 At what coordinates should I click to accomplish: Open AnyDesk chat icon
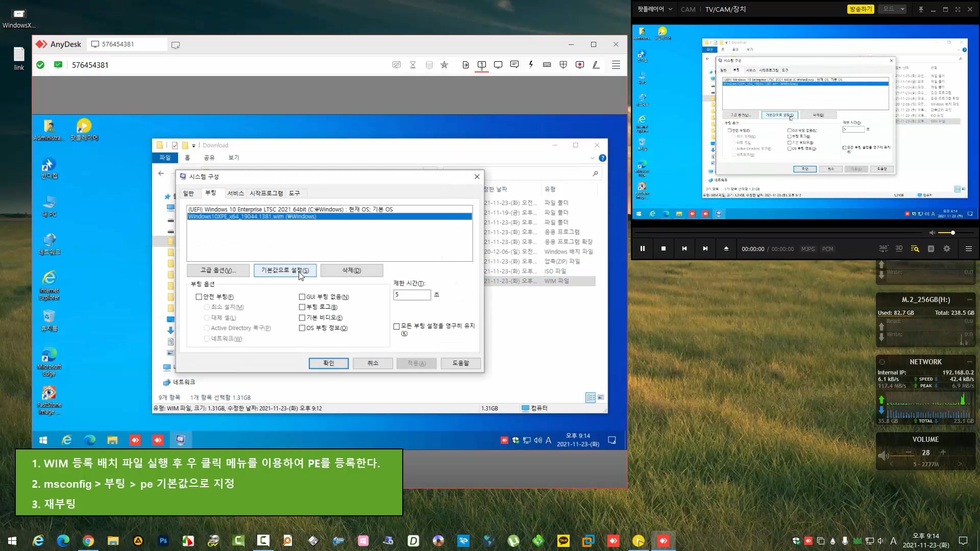pos(514,65)
